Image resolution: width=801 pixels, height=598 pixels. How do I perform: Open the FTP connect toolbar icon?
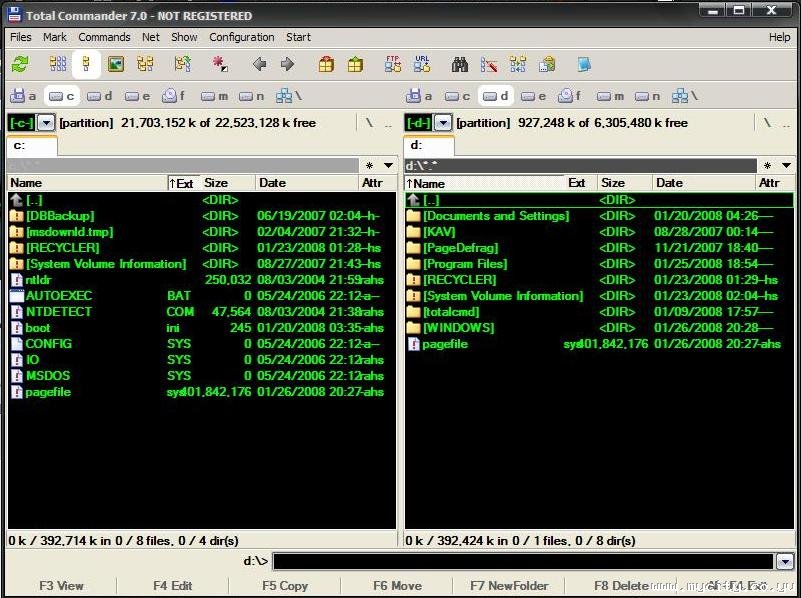click(x=393, y=64)
